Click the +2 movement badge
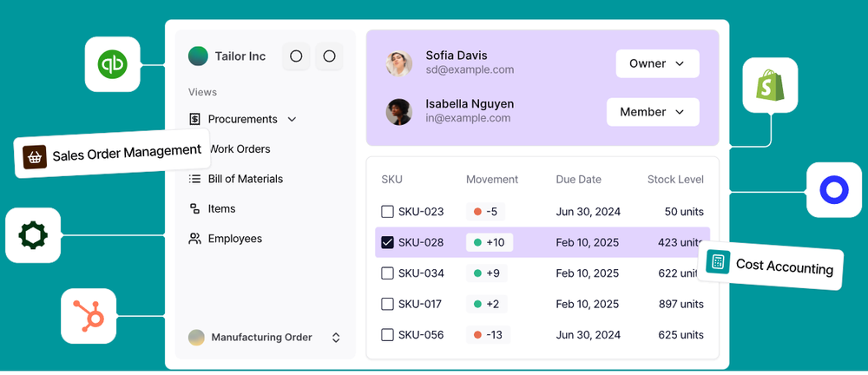This screenshot has height=375, width=868. pyautogui.click(x=487, y=304)
